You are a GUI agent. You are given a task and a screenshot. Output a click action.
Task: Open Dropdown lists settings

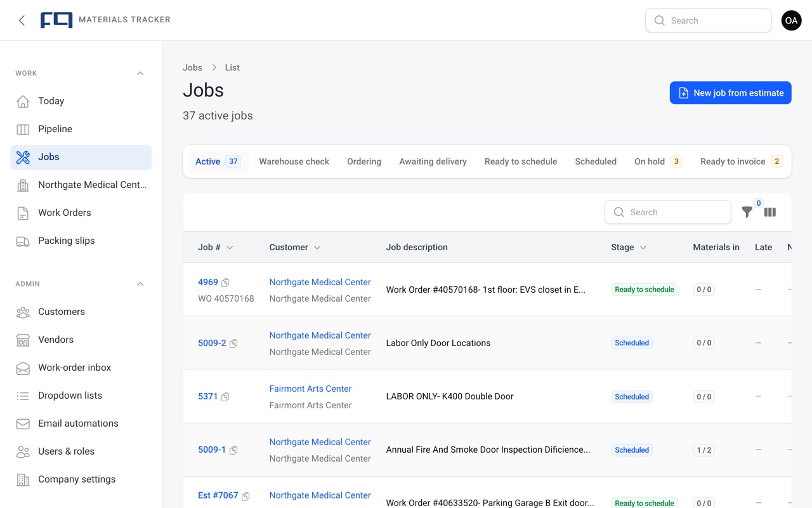pos(81,396)
